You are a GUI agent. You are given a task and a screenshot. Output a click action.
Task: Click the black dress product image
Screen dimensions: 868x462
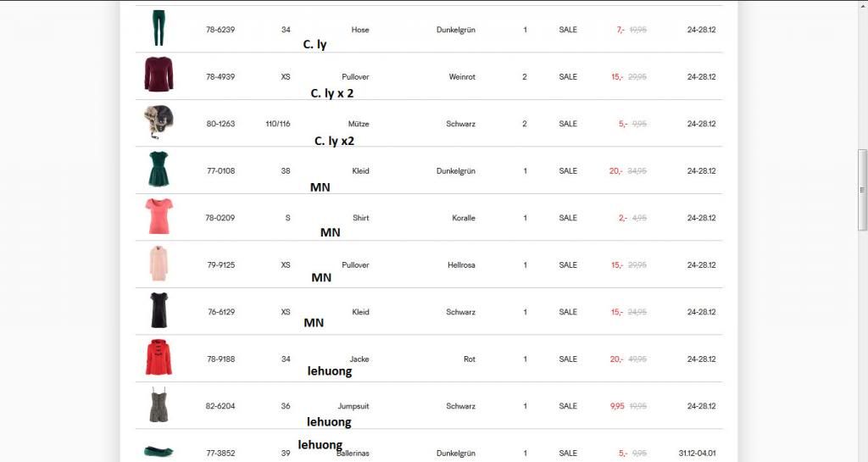tap(159, 310)
